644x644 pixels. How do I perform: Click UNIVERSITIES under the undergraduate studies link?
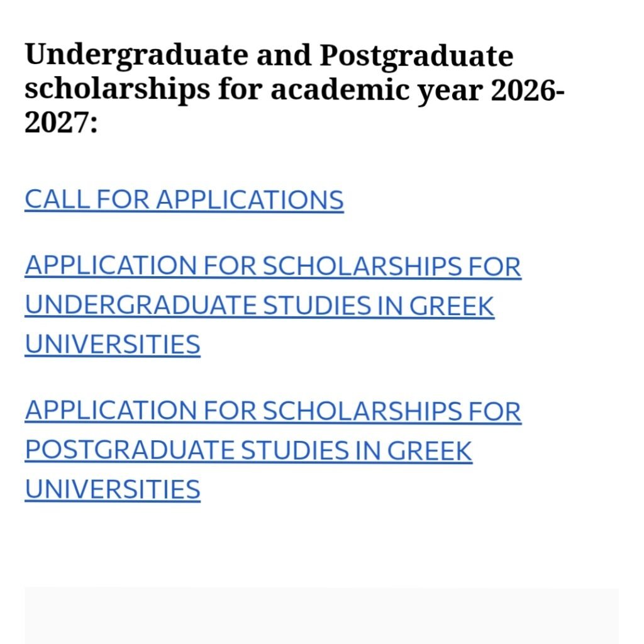pos(113,344)
